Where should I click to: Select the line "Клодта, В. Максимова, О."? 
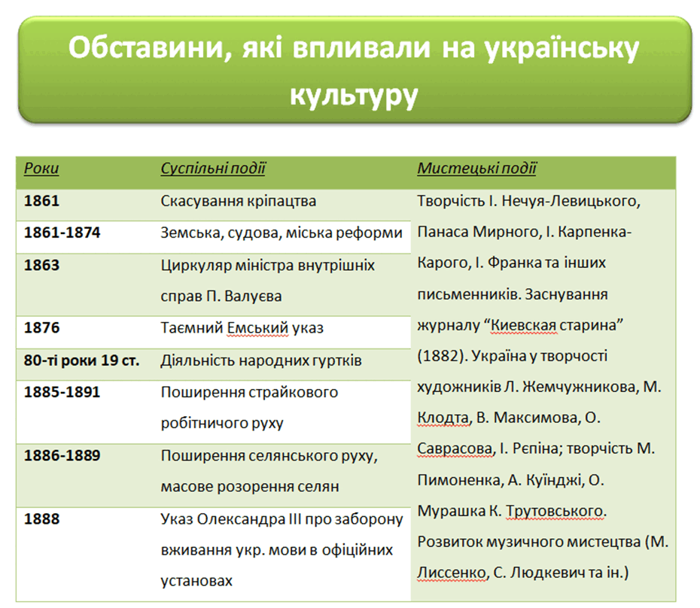(509, 418)
